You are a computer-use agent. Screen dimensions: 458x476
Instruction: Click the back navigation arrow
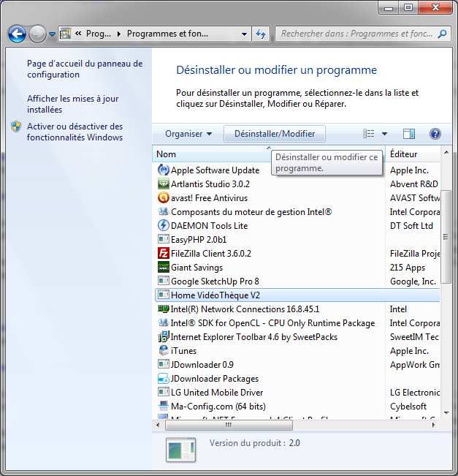tap(17, 34)
